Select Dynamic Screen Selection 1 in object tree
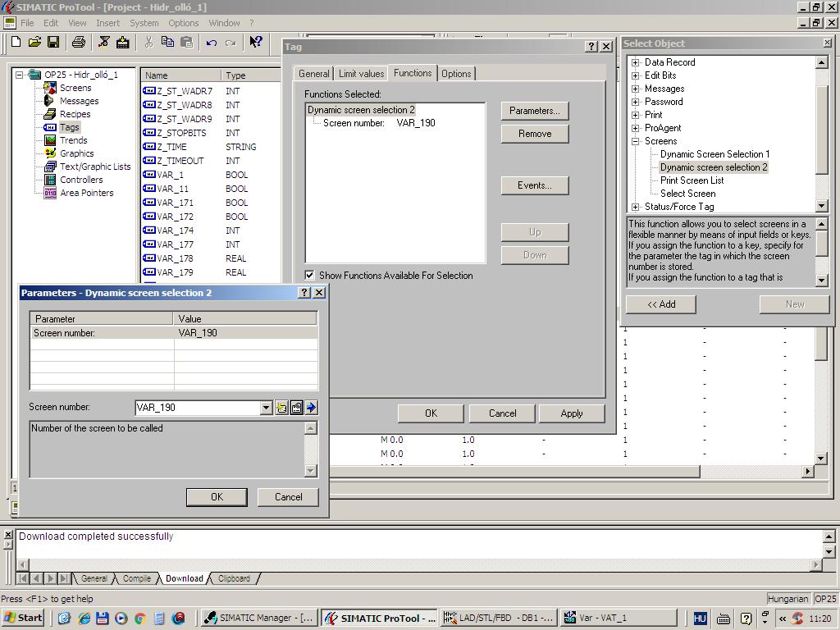The image size is (840, 630). coord(714,154)
